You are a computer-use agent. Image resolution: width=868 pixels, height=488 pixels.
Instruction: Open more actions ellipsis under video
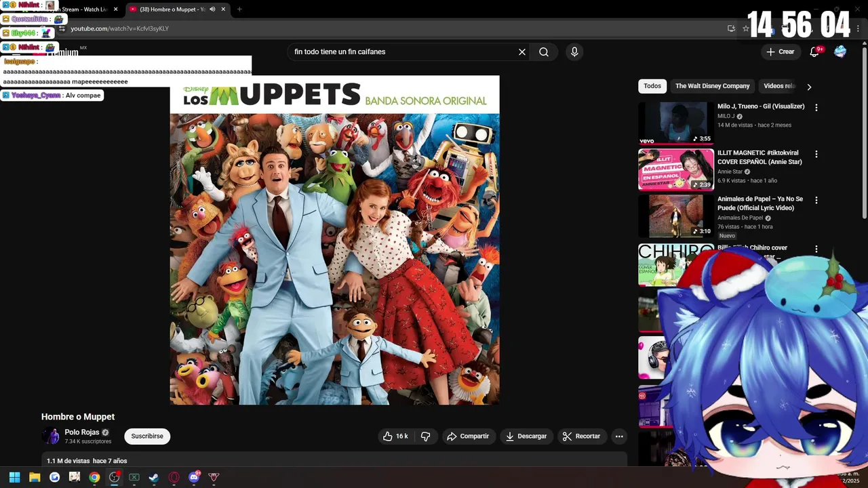pos(619,436)
